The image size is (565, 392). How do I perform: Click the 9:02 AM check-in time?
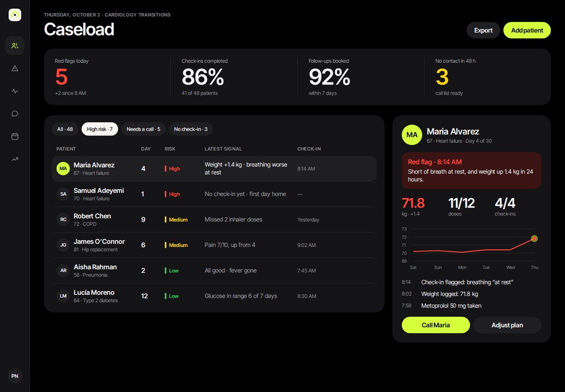click(306, 245)
